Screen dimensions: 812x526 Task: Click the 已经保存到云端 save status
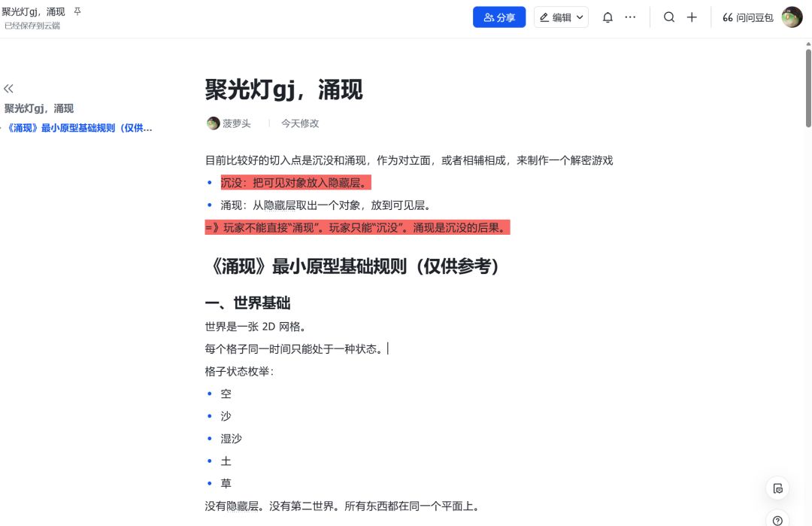click(32, 26)
